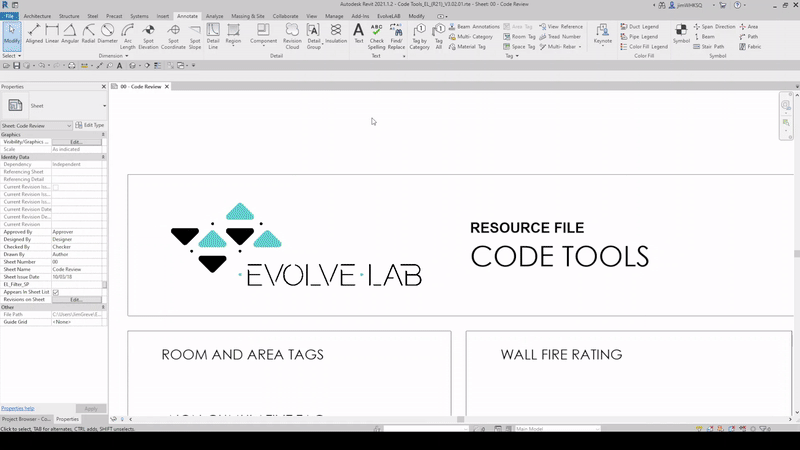Open the Detail Group tool
The image size is (800, 450).
click(x=314, y=36)
